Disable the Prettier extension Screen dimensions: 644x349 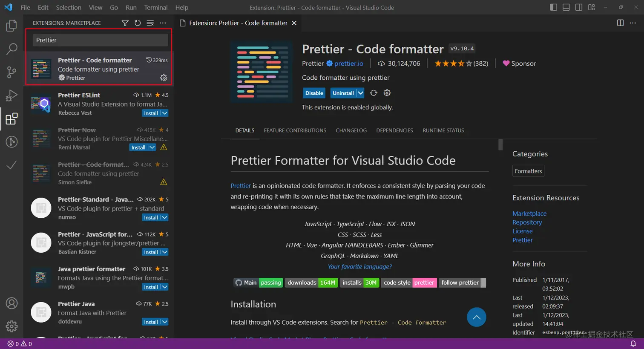point(314,93)
